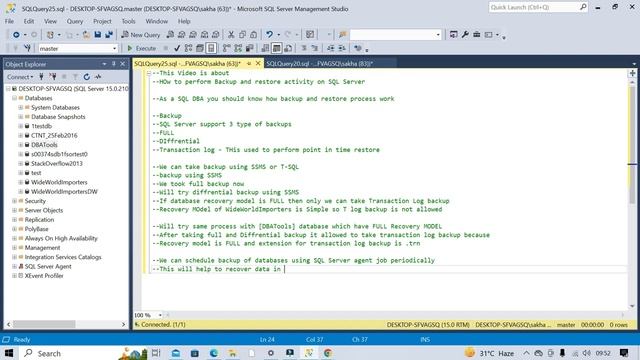Select the StackOverflow2013 database
Image resolution: width=640 pixels, height=360 pixels.
[x=57, y=163]
